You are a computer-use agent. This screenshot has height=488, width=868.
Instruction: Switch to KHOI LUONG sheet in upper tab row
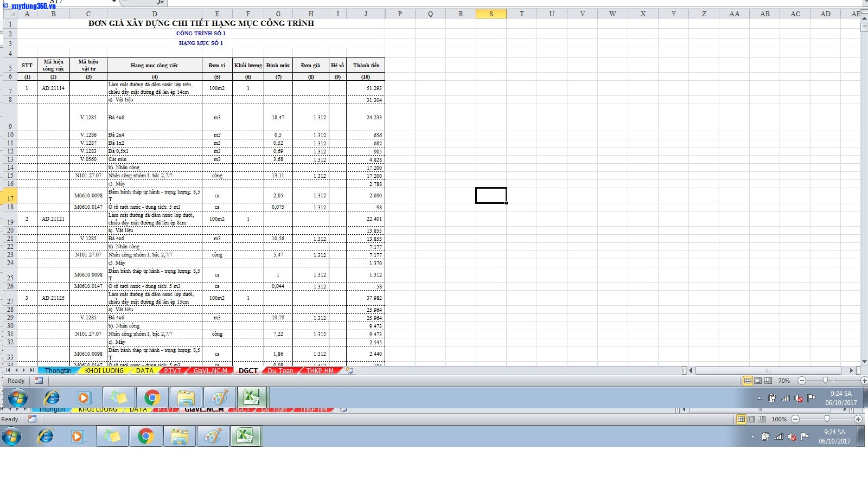104,371
